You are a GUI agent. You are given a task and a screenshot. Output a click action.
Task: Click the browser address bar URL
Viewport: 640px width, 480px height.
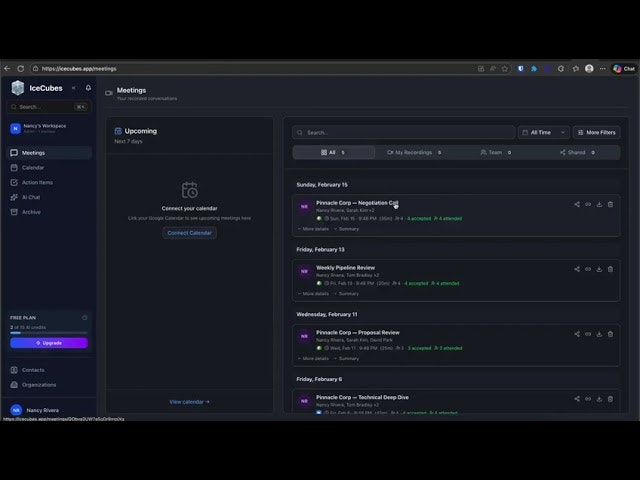tap(79, 69)
